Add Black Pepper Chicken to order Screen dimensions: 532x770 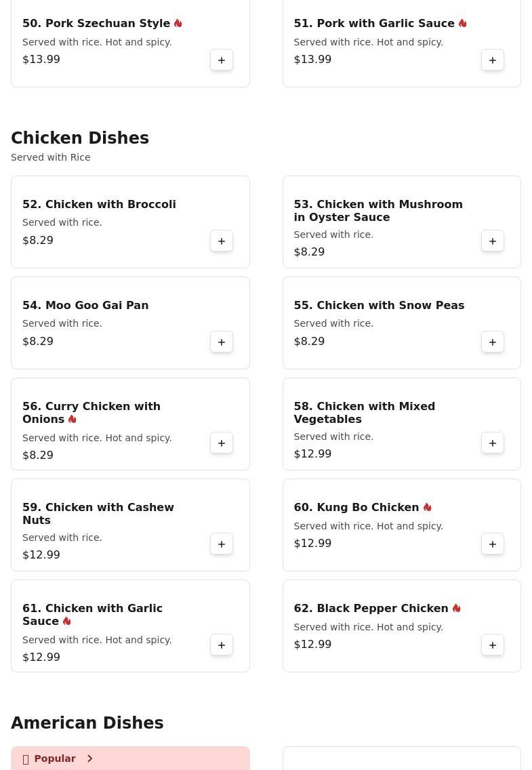click(493, 645)
